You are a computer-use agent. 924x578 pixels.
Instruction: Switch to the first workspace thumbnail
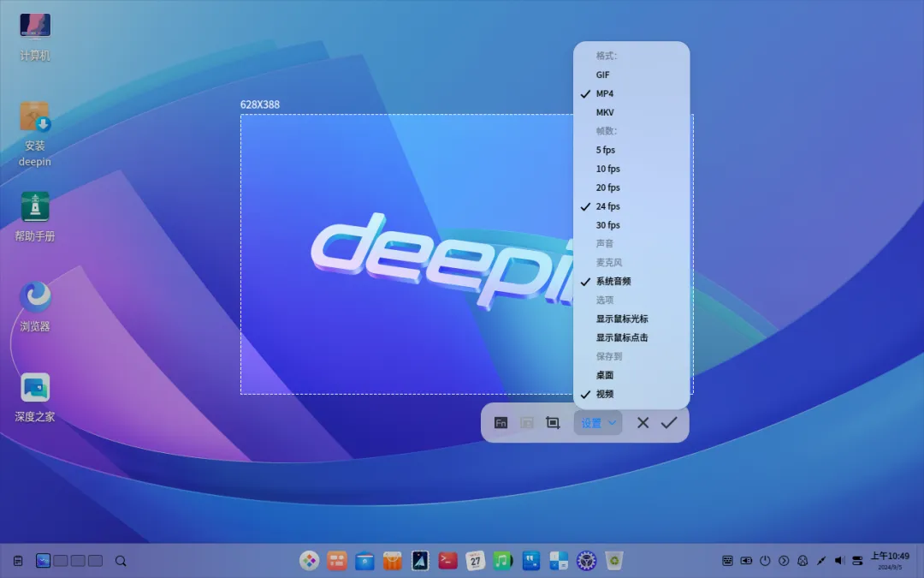(x=43, y=561)
